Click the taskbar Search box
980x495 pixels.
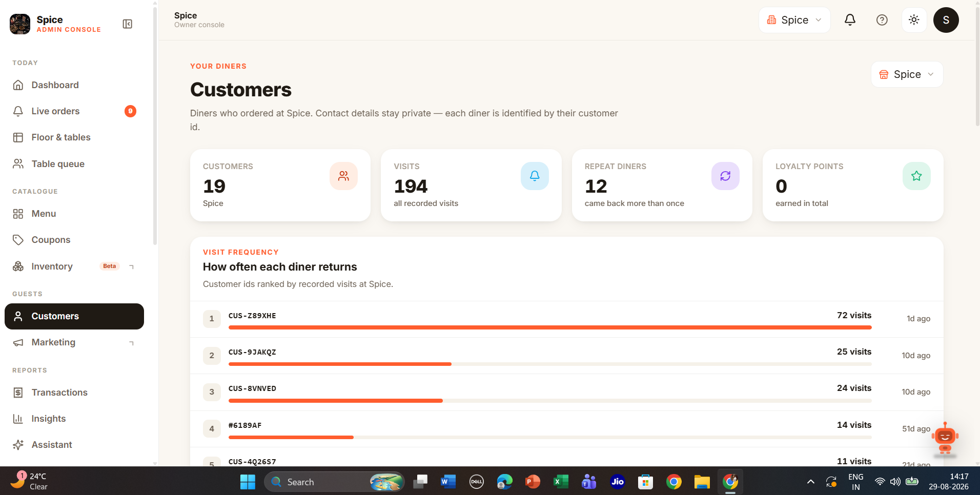pos(334,482)
